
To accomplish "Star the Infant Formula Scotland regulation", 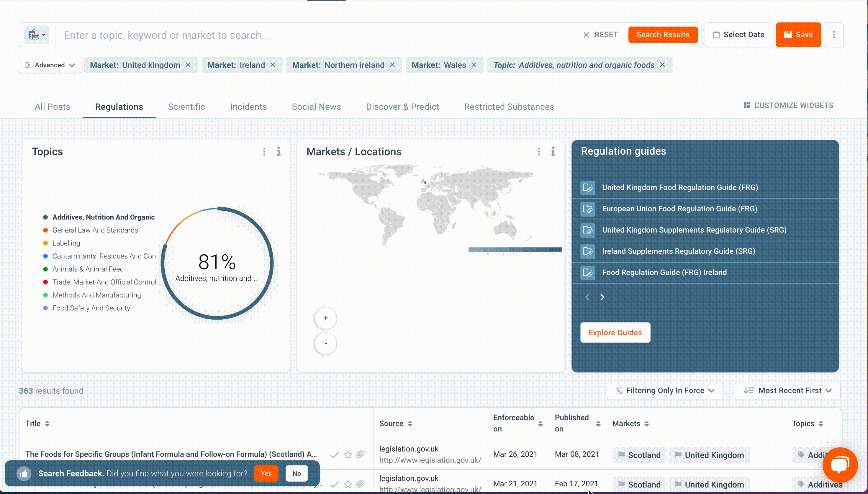I will coord(348,454).
